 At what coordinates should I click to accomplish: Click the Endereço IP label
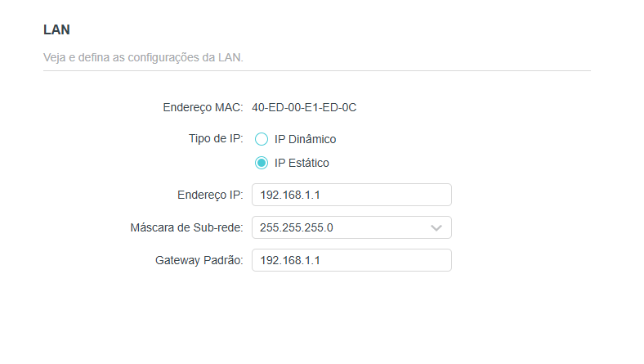point(210,195)
